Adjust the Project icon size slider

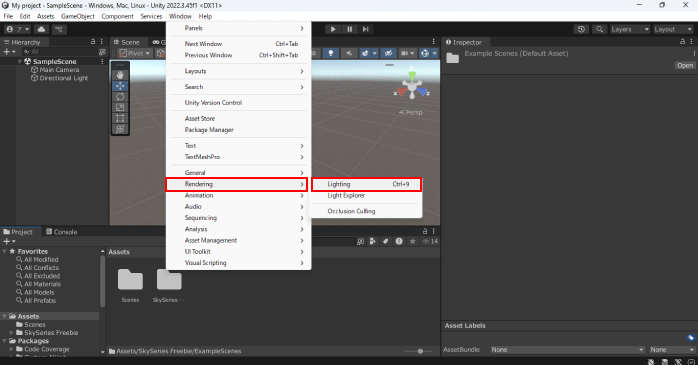(x=420, y=351)
